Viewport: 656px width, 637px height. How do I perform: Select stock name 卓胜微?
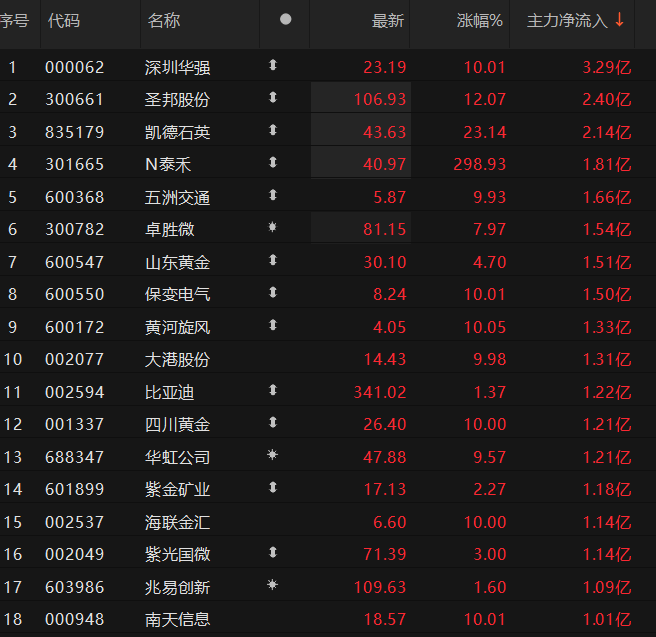(x=169, y=230)
